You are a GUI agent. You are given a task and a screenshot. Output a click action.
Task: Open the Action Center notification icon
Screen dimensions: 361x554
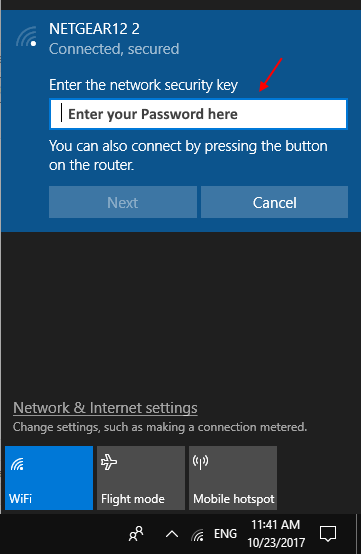(x=328, y=534)
